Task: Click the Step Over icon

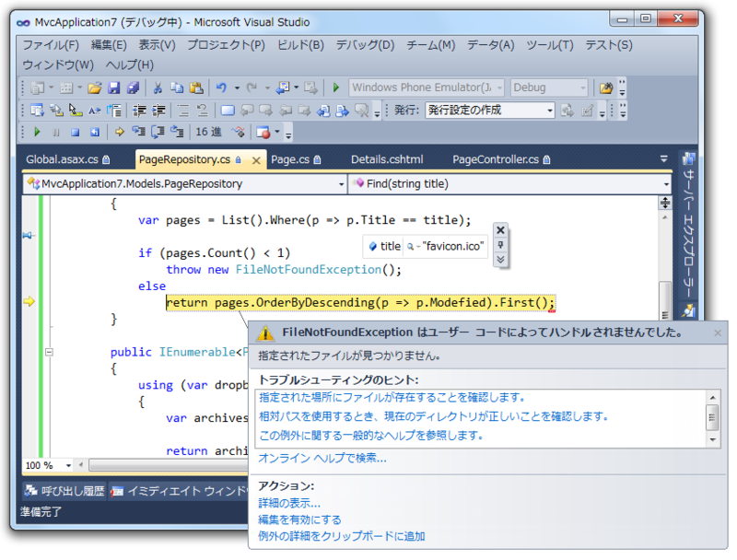Action: click(x=158, y=132)
